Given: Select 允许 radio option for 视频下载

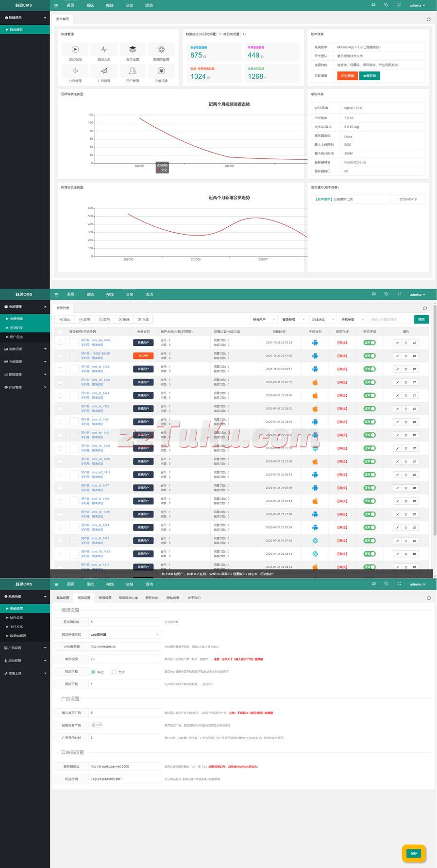Looking at the screenshot, I should pyautogui.click(x=114, y=672).
